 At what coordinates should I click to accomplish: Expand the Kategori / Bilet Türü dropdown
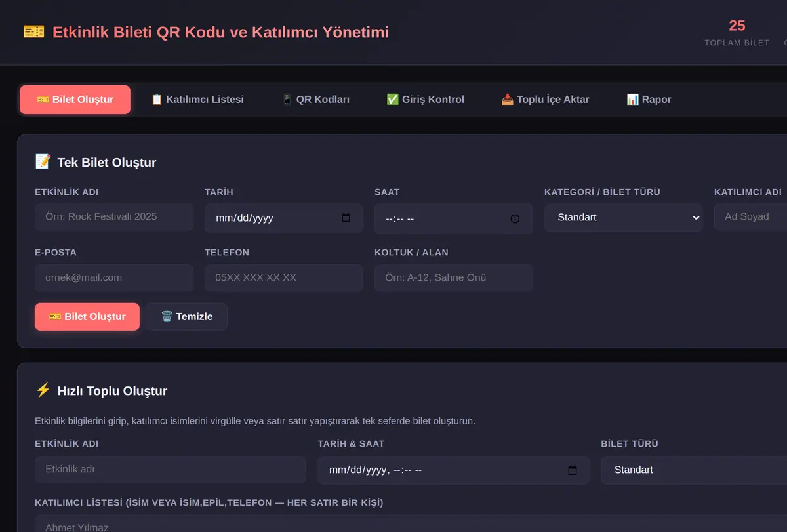[x=623, y=218]
